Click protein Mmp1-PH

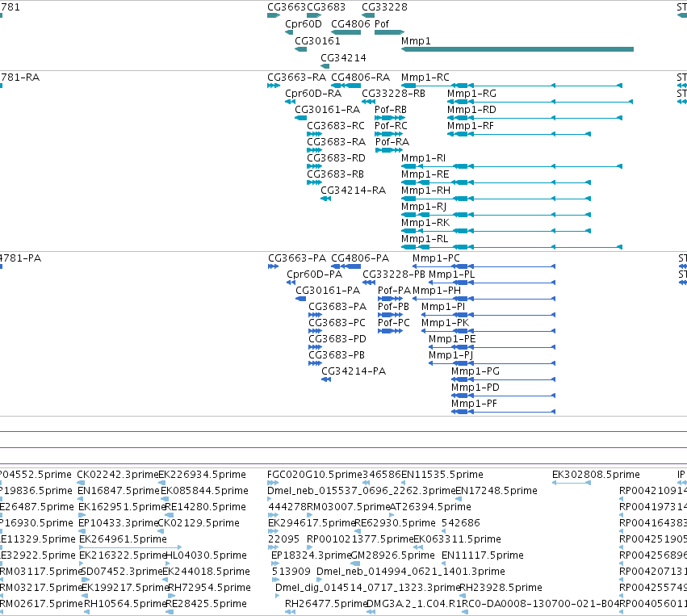(437, 291)
